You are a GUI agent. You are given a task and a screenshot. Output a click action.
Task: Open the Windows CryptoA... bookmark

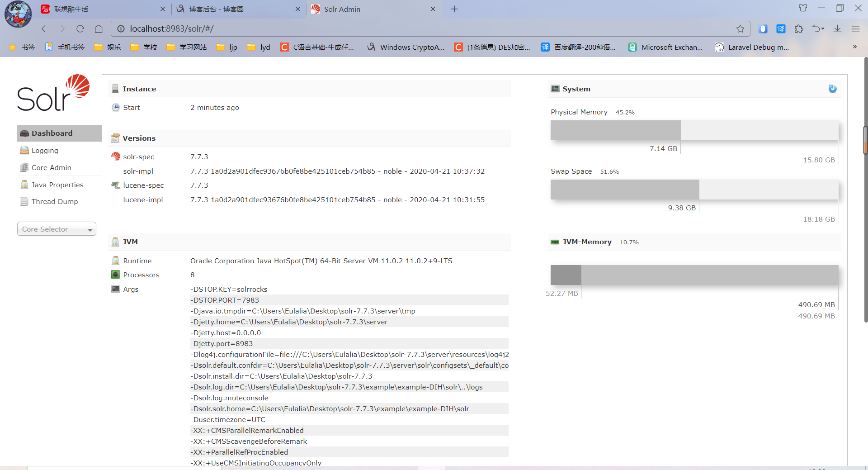[406, 47]
